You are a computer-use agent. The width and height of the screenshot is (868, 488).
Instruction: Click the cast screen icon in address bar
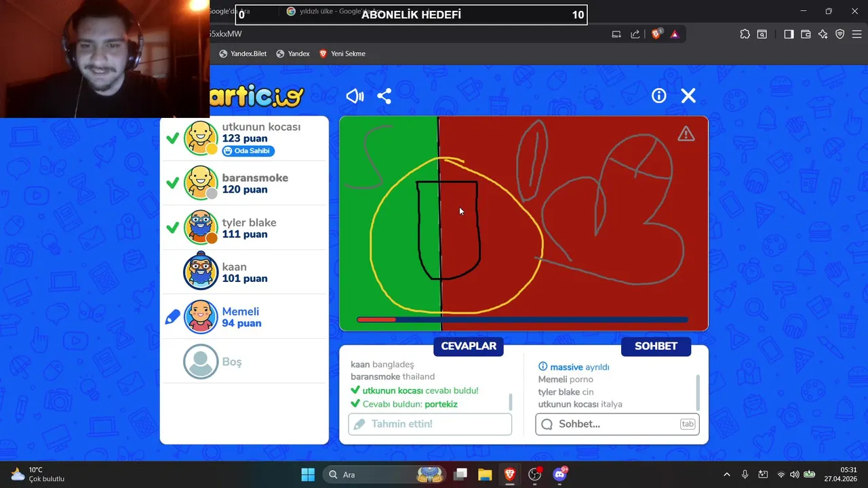[x=616, y=34]
